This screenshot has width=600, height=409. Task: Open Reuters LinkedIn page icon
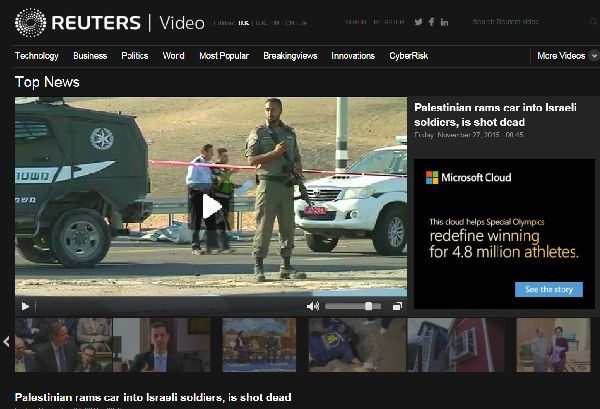444,22
